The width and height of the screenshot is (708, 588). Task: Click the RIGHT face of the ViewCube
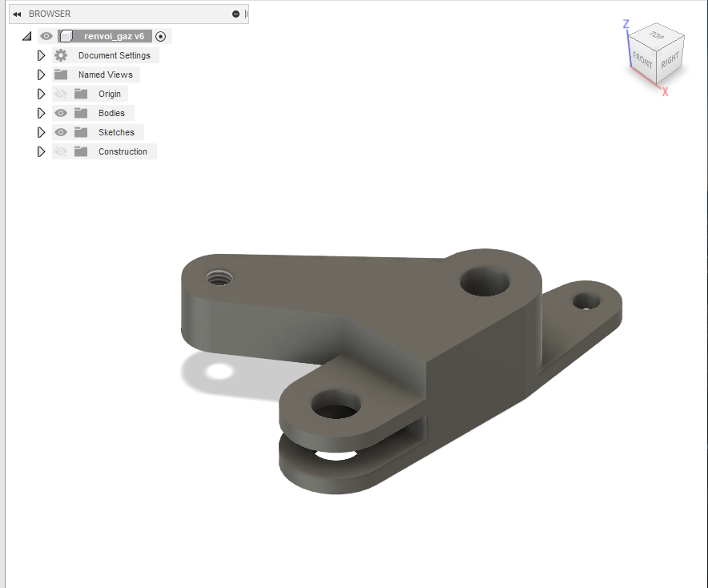[670, 59]
